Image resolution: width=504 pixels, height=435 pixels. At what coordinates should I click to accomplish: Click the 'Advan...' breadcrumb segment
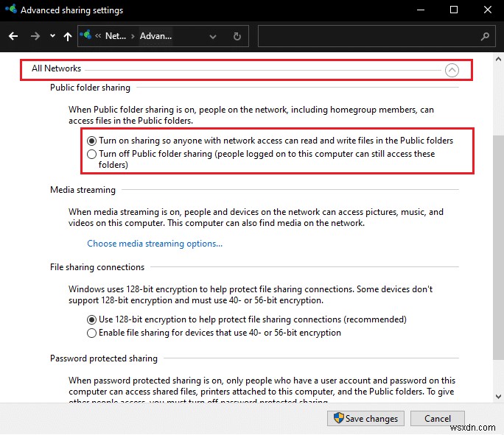pos(155,36)
